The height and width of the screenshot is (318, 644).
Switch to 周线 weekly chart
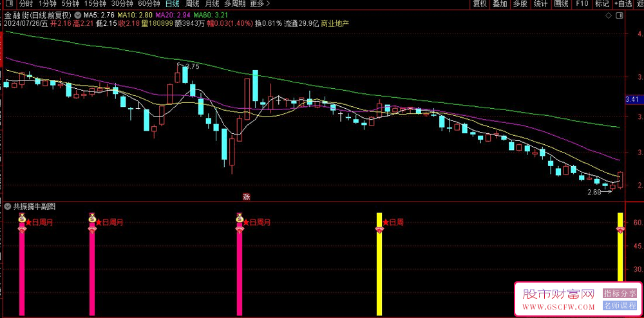tap(192, 4)
